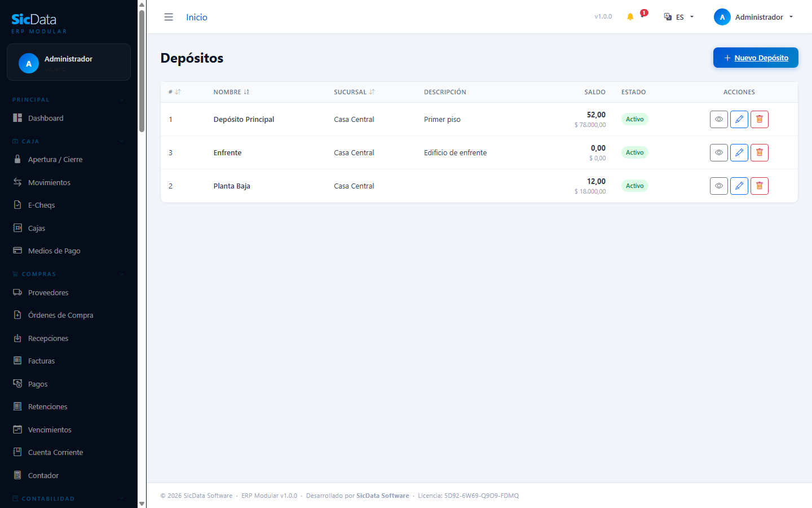Click Nuevo Depósito button

(756, 58)
